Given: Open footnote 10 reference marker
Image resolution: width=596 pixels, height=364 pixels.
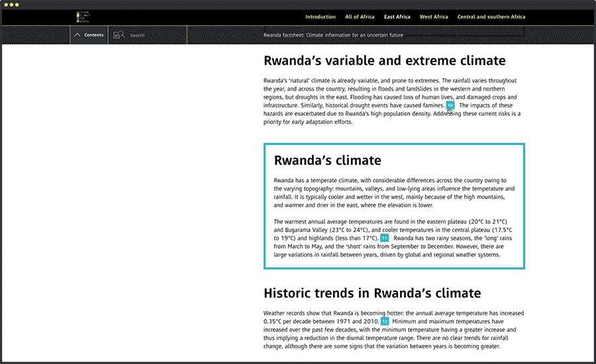Looking at the screenshot, I should pyautogui.click(x=450, y=105).
